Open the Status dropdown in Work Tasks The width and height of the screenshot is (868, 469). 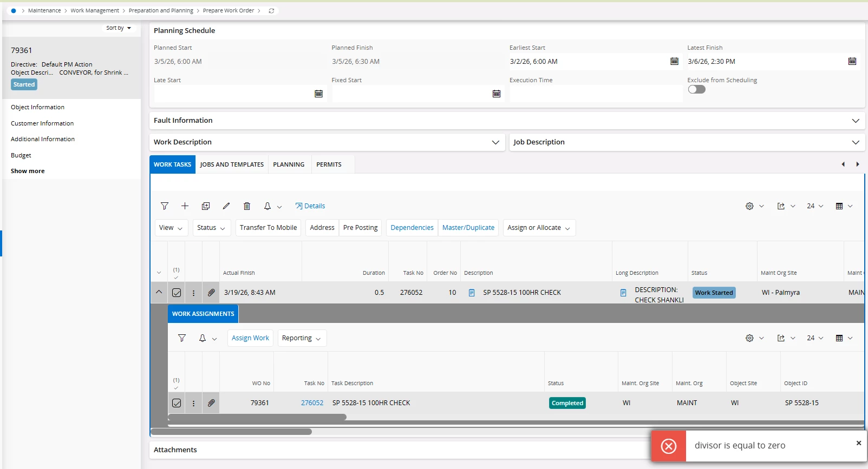pos(211,228)
